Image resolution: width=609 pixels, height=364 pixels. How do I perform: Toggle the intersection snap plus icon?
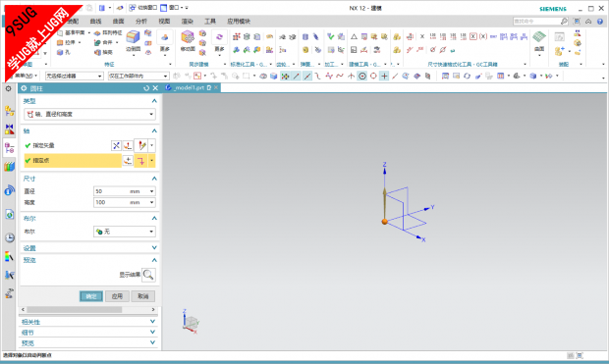click(384, 77)
